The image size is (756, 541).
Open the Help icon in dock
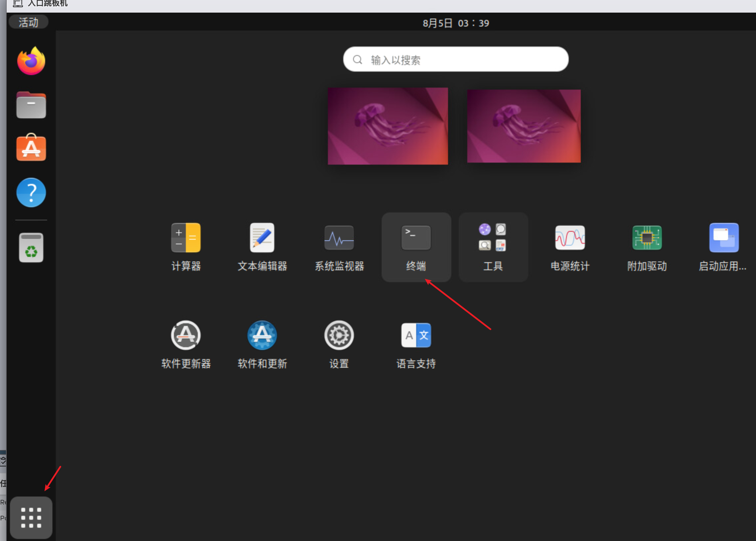coord(31,193)
